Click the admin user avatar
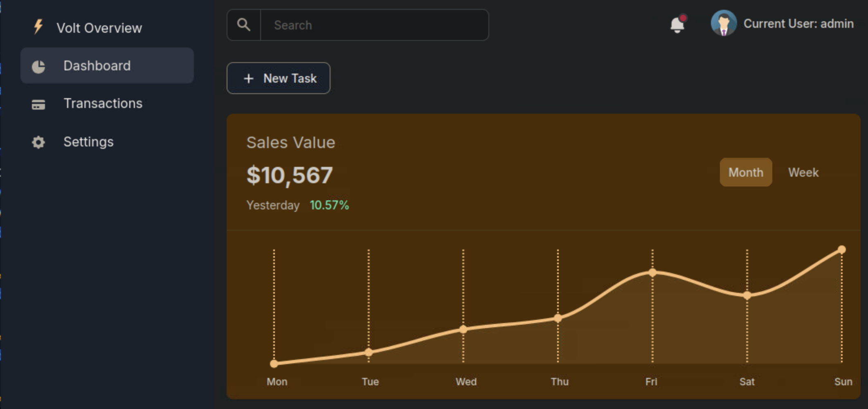868x409 pixels. [723, 23]
